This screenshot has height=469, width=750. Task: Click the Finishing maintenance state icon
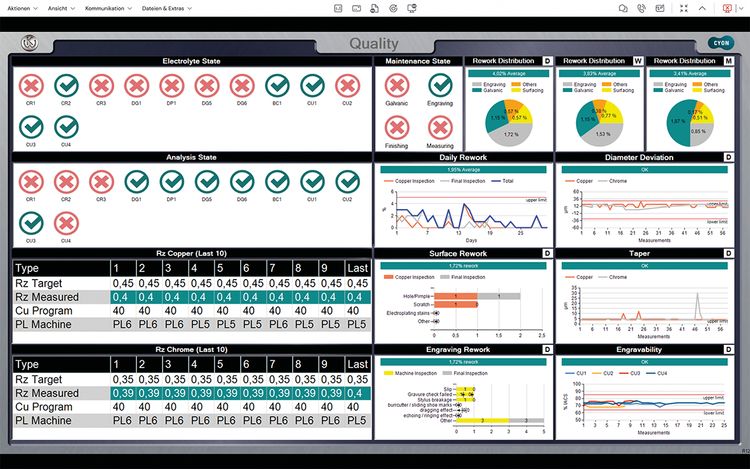tap(397, 128)
